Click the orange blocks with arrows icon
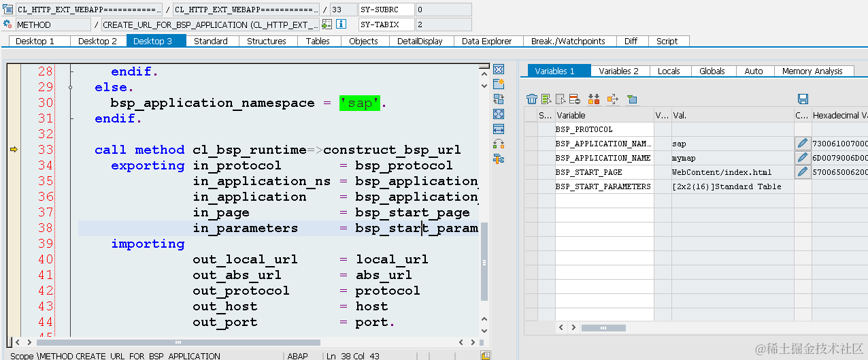Image resolution: width=868 pixels, height=360 pixels. (x=594, y=99)
